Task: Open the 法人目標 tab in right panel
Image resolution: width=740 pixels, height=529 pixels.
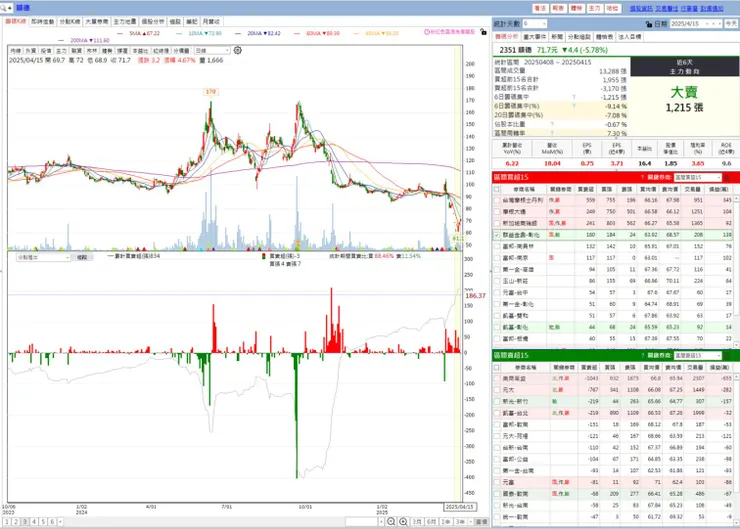Action: point(630,36)
